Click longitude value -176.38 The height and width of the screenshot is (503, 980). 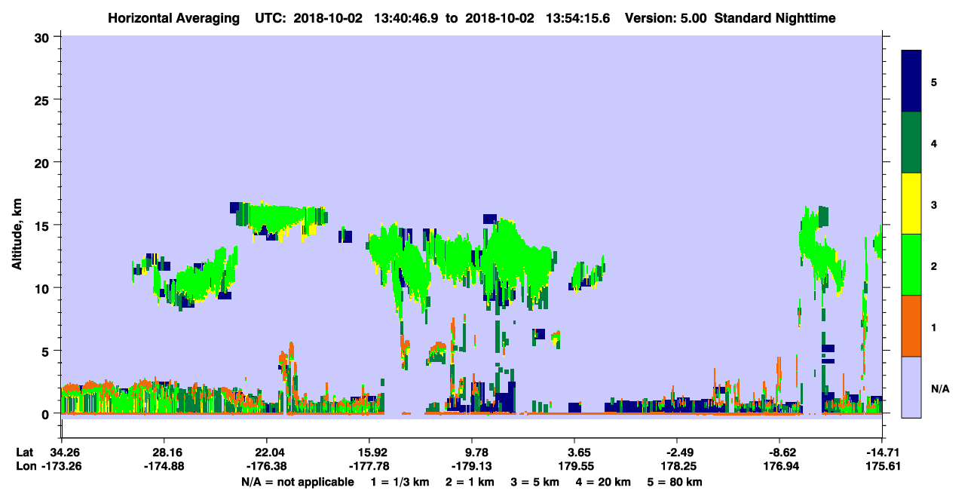tap(266, 467)
